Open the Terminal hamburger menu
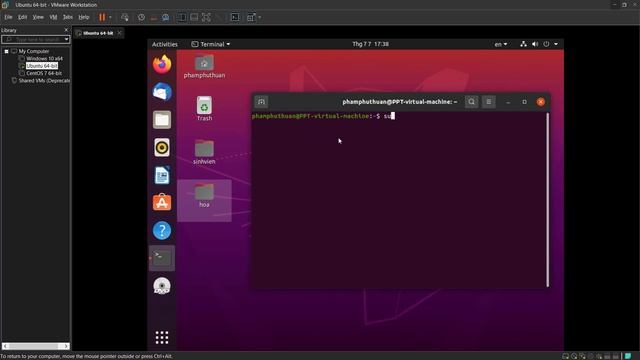 [x=489, y=102]
